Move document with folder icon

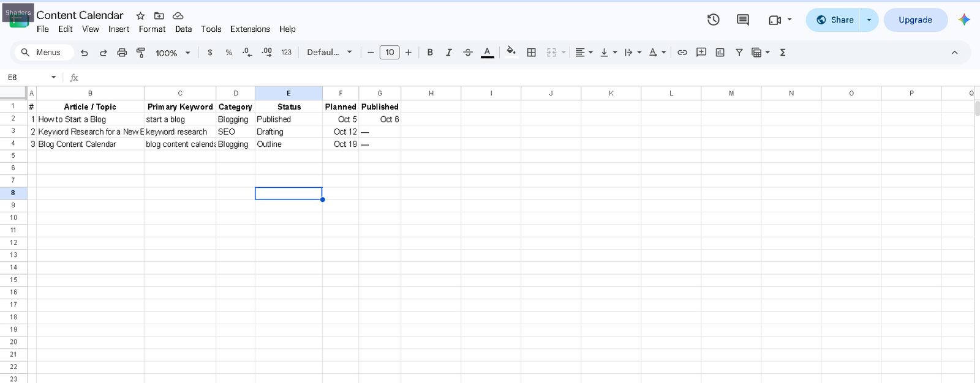159,16
